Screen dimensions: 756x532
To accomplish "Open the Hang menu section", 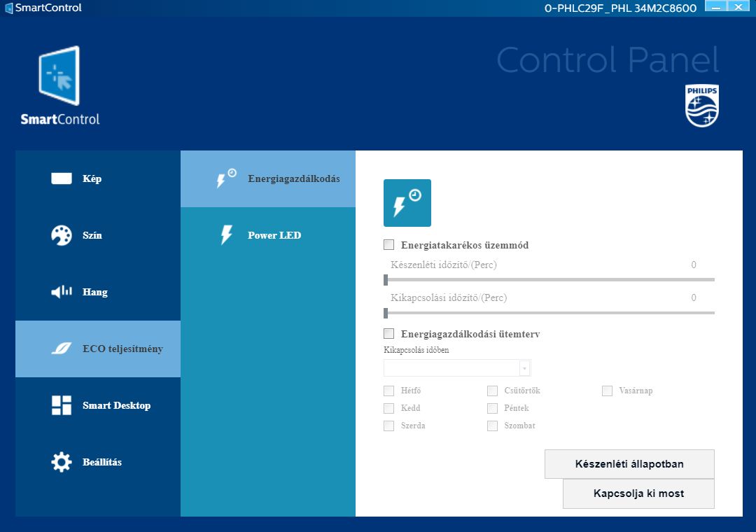I will (x=98, y=292).
